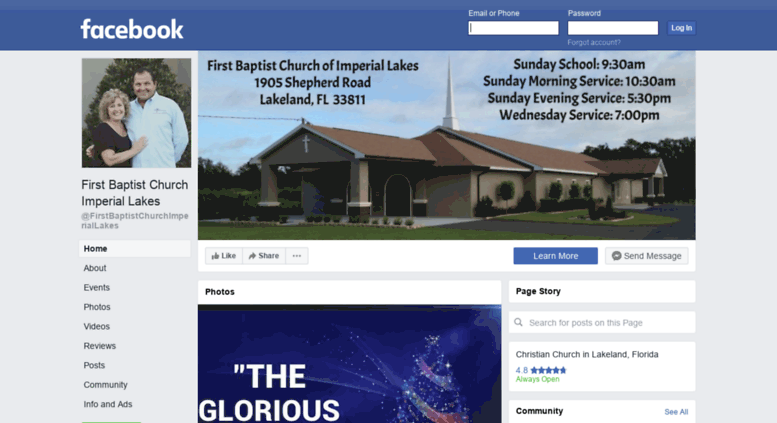Search for posts on this Page
Viewport: 777px width, 423px height.
tap(602, 322)
